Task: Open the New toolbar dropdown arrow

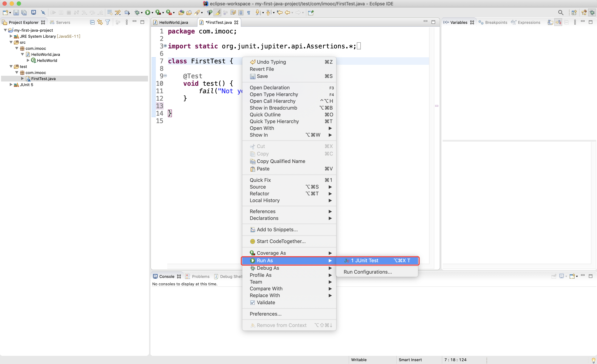Action: tap(10, 13)
